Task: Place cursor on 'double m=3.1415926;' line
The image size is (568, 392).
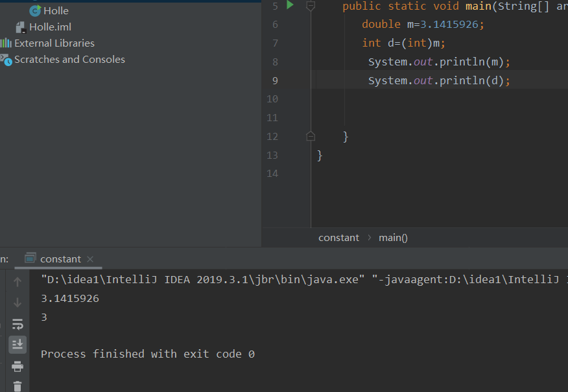Action: pos(423,24)
